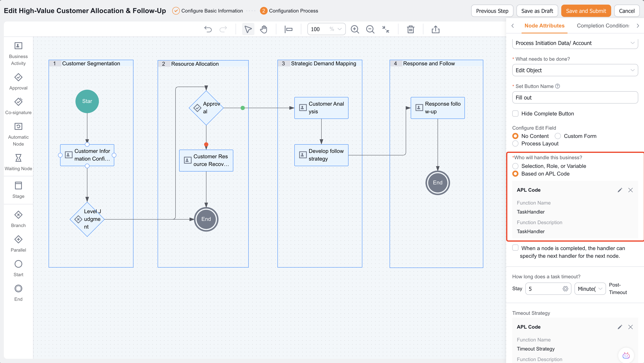Click the Set Button Name field 'Fill out'
The width and height of the screenshot is (644, 363).
pos(575,98)
